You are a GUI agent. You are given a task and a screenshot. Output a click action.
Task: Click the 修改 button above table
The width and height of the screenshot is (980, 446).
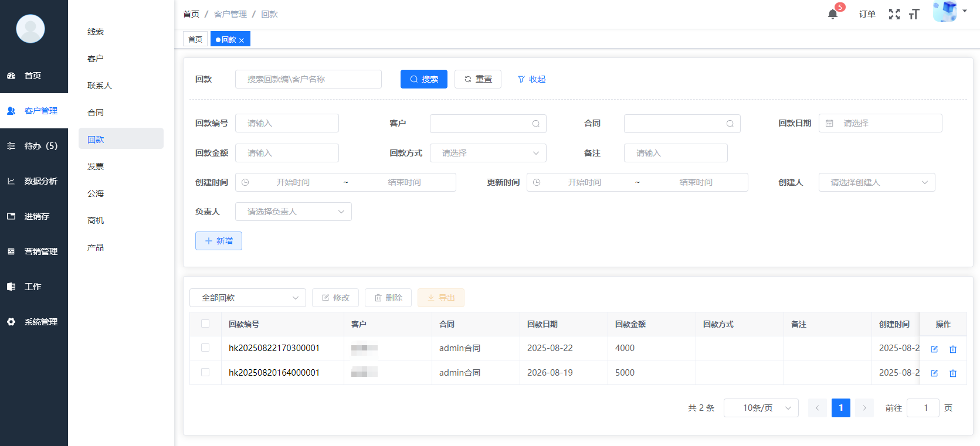335,298
